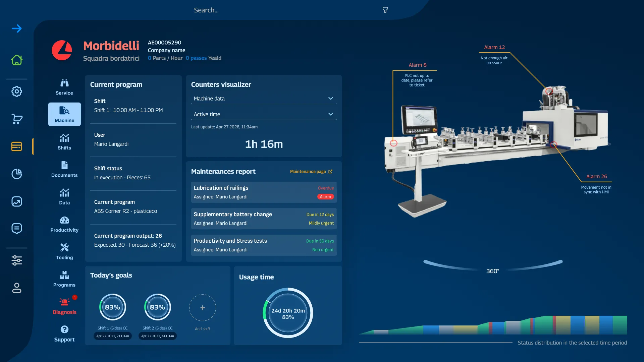Click the Morbidelli red logo icon
Viewport: 644px width, 362px height.
pyautogui.click(x=62, y=50)
